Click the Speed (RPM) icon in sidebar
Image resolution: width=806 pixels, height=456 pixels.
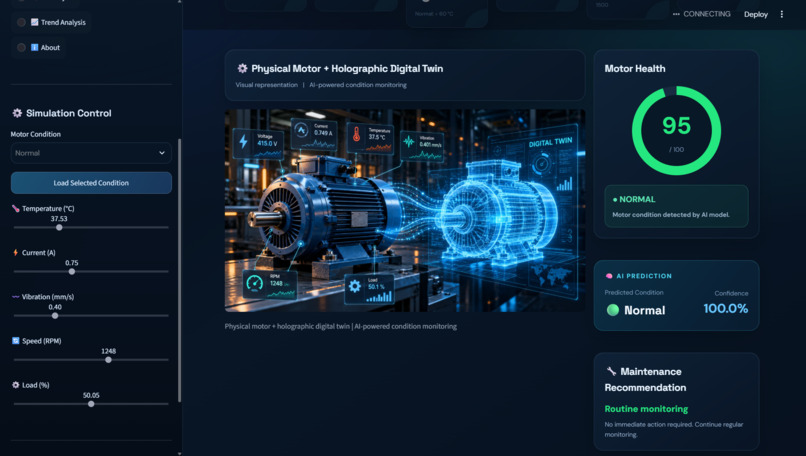15,341
